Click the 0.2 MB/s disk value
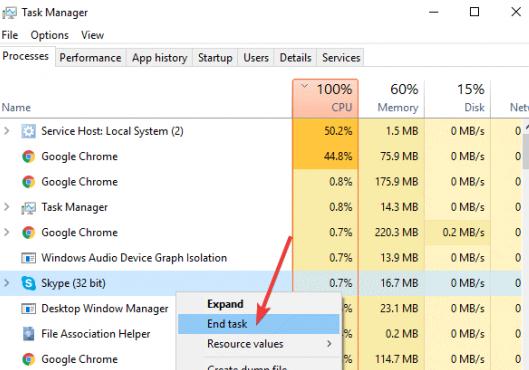This screenshot has height=370, width=529. pos(464,232)
